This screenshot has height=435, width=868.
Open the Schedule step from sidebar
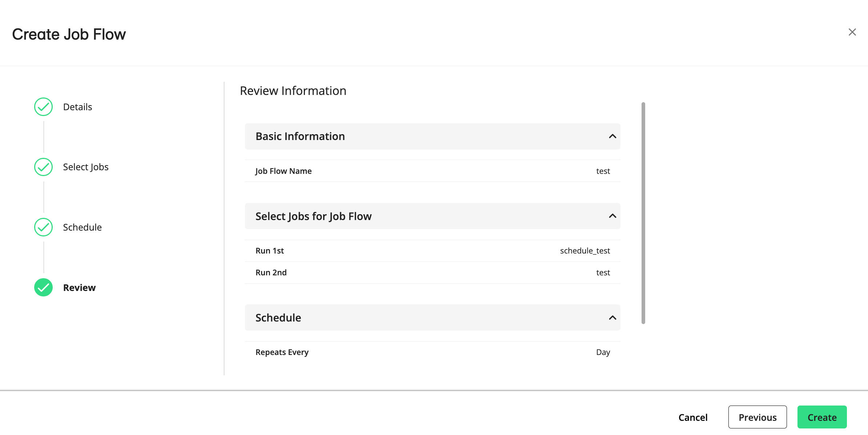82,227
